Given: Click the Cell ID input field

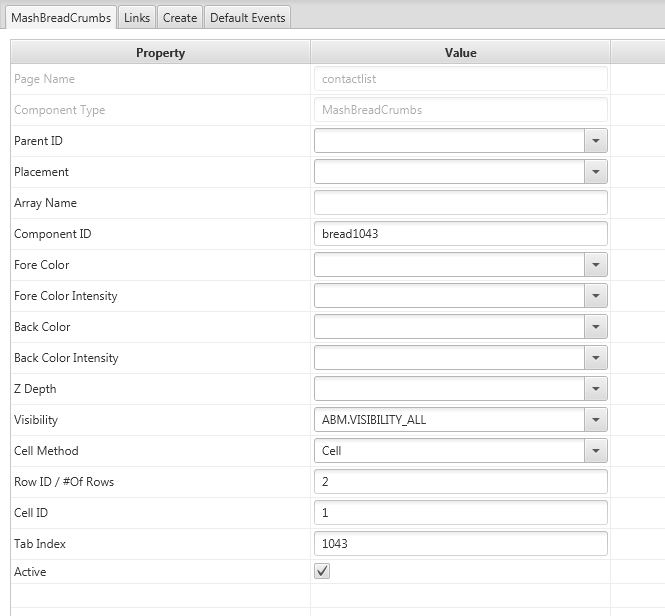Looking at the screenshot, I should [x=460, y=513].
